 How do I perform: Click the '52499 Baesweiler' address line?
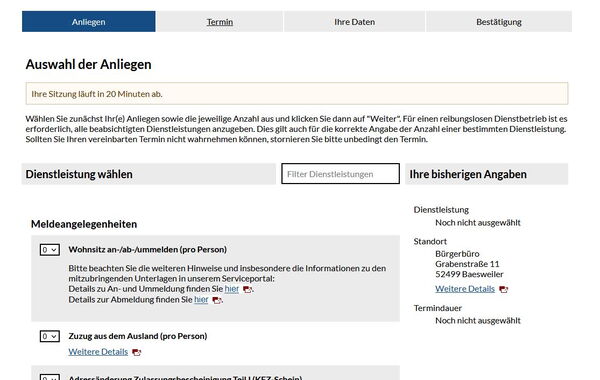click(x=469, y=274)
